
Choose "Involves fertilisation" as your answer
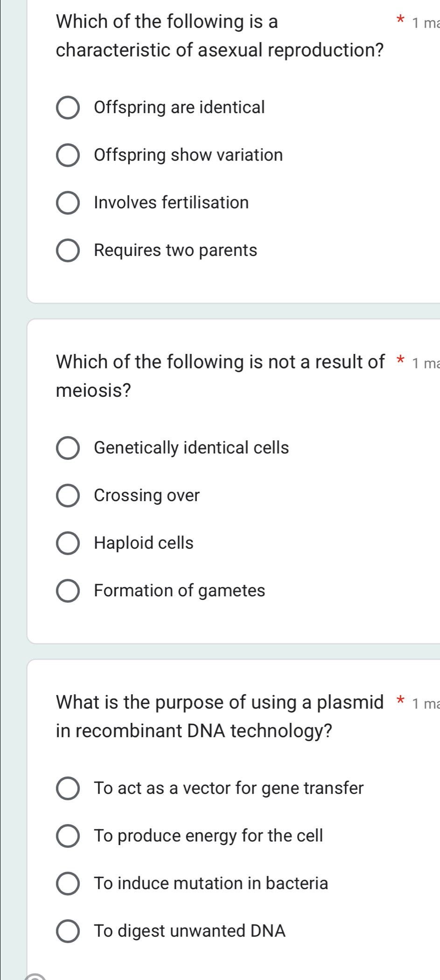coord(68,203)
